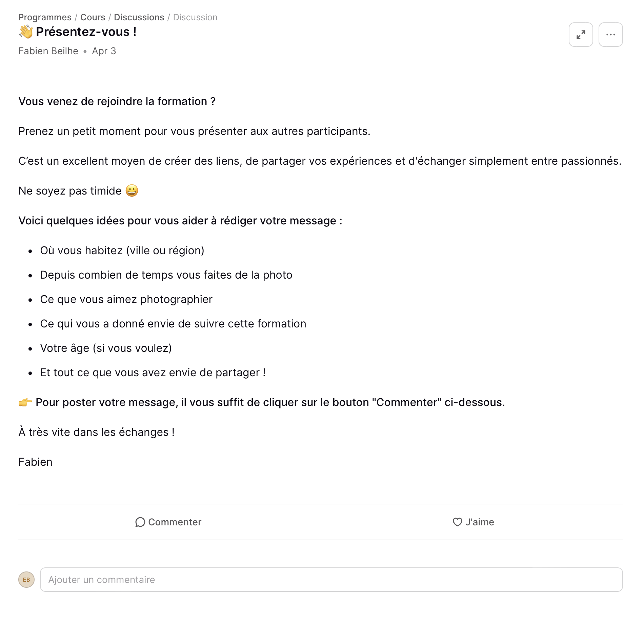Viewport: 644px width, 644px height.
Task: Focus the 'Ajouter un commentaire' field
Action: [x=331, y=580]
